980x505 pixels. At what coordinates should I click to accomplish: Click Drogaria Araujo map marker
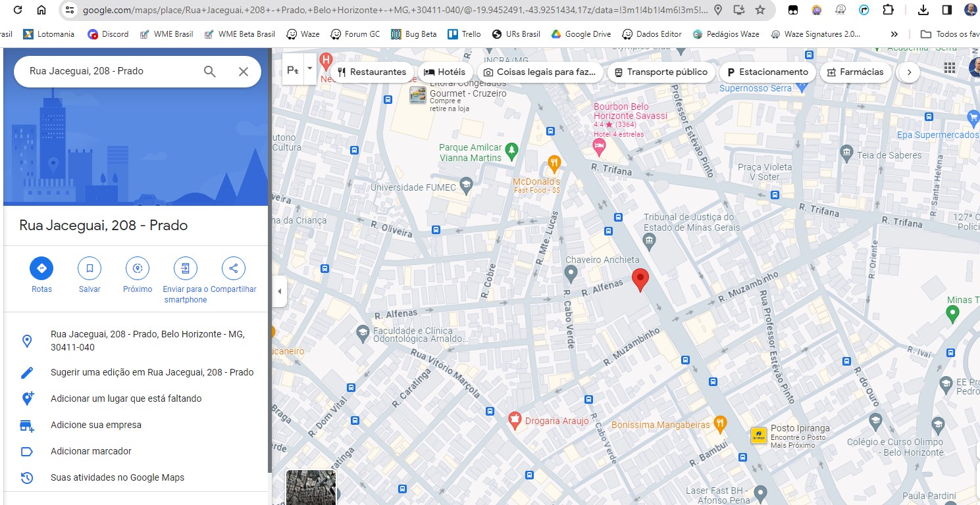[515, 421]
